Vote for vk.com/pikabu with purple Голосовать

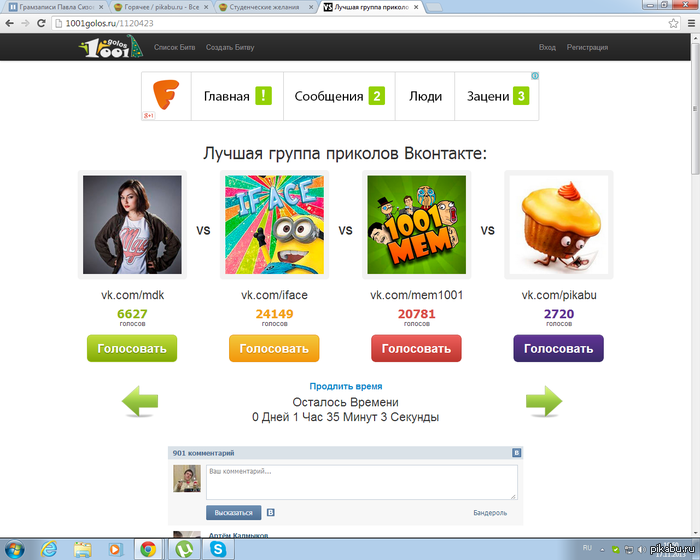(x=558, y=348)
